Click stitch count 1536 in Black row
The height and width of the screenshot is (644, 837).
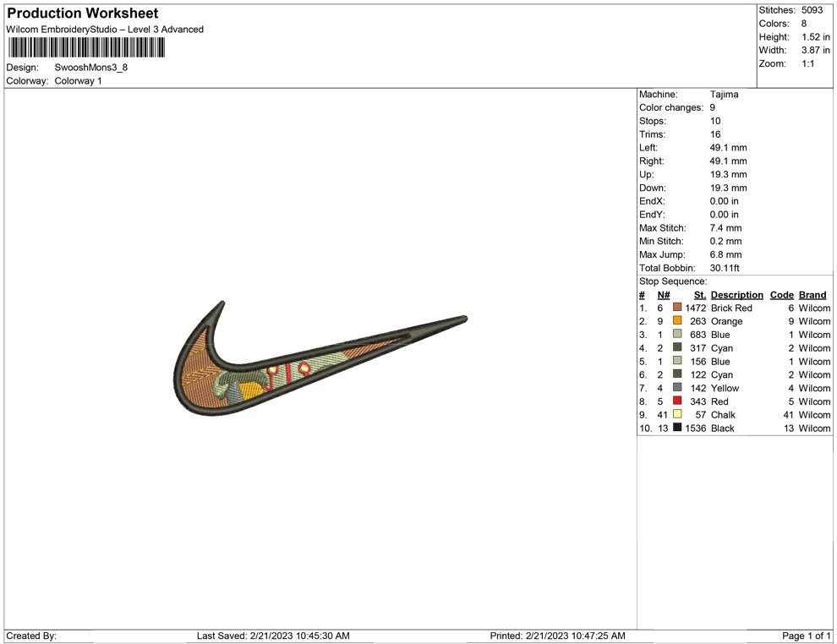click(696, 428)
